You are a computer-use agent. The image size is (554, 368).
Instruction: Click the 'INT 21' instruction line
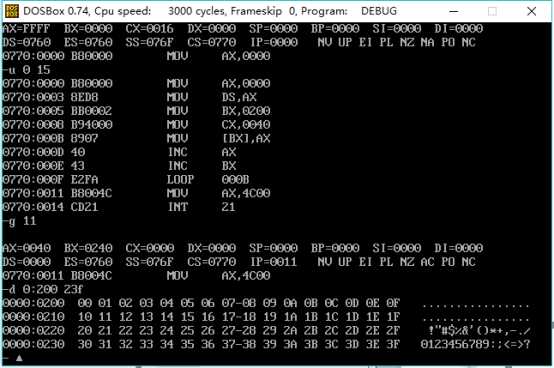(x=119, y=207)
